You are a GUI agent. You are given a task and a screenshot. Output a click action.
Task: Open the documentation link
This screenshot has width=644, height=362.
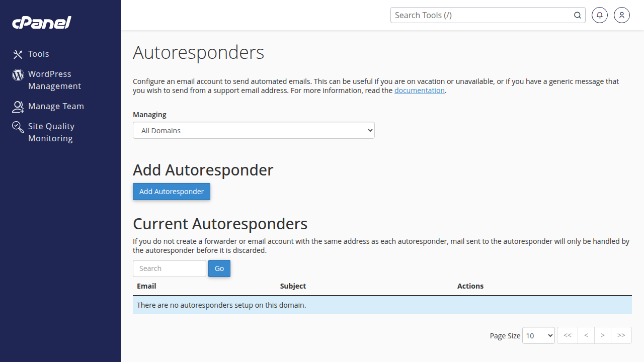[420, 90]
